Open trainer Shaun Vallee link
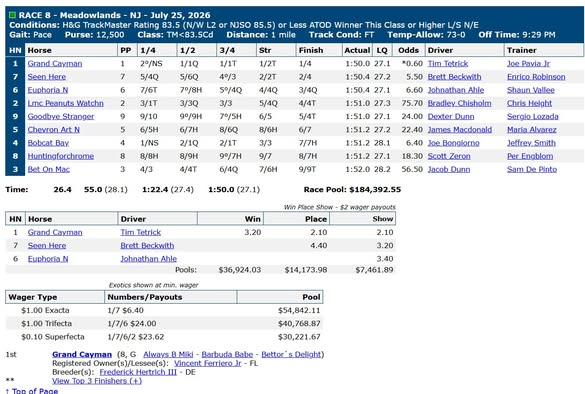Viewport: 585px width, 394px height. (531, 90)
